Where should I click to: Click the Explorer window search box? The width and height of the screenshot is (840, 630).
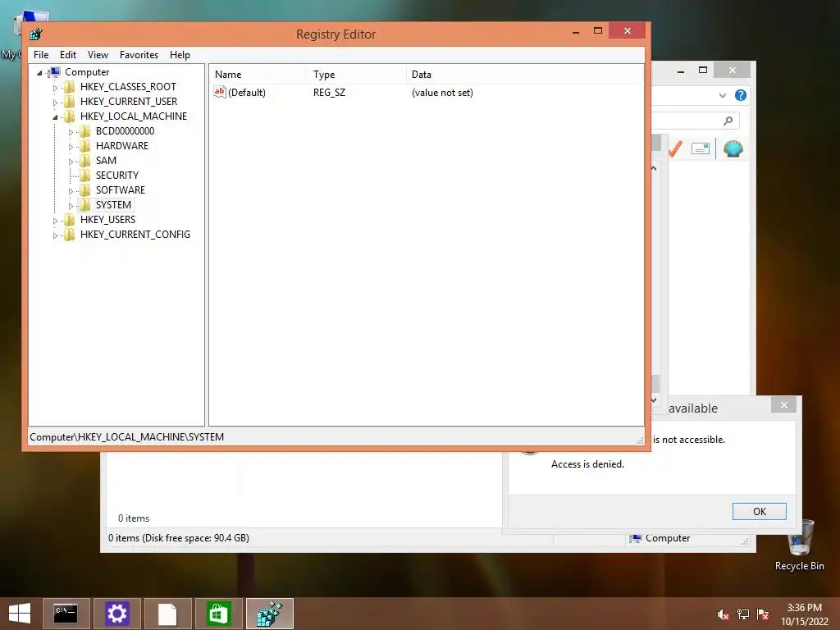pos(696,121)
